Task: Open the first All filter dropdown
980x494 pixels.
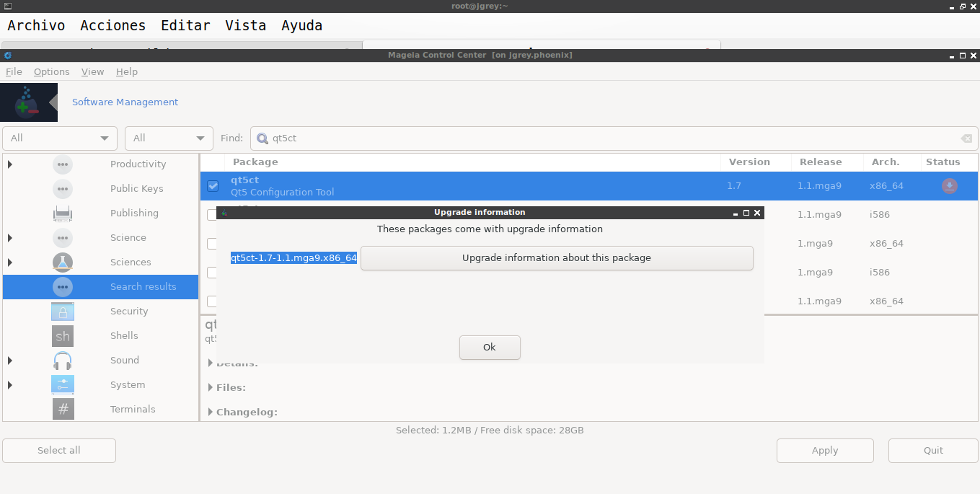Action: coord(60,138)
